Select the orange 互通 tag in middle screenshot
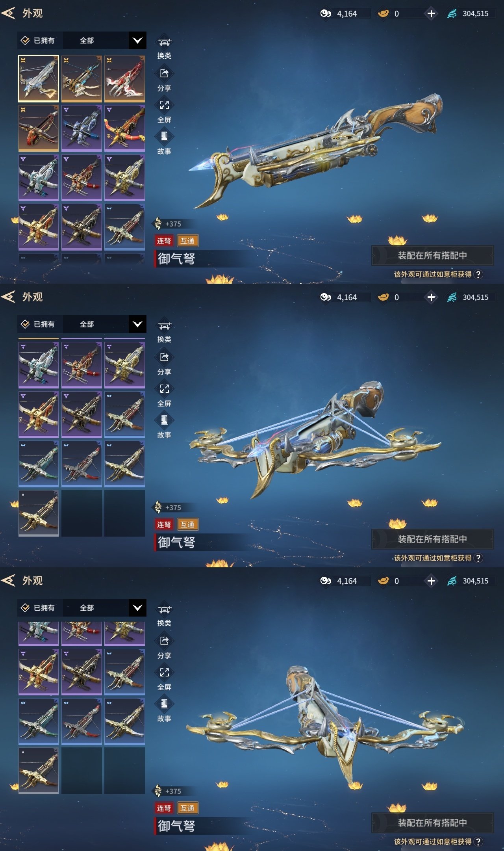504x851 pixels. [187, 524]
